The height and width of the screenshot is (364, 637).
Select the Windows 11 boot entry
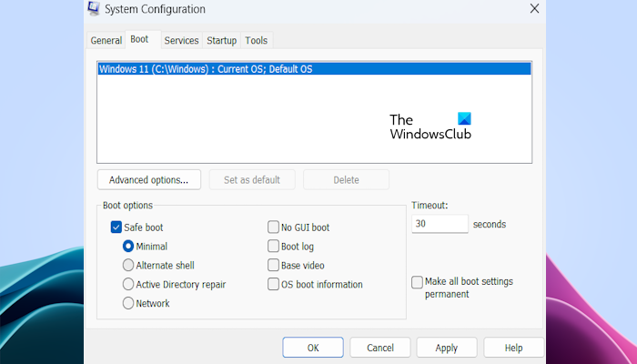tap(314, 69)
